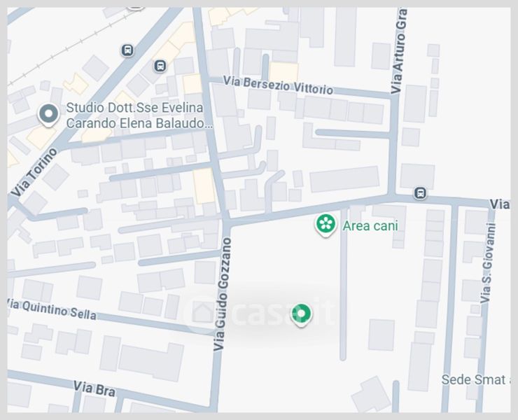This screenshot has width=518, height=420.
Task: Open the Studio Dott.Sse Evelina Carando label
Action: [139, 115]
